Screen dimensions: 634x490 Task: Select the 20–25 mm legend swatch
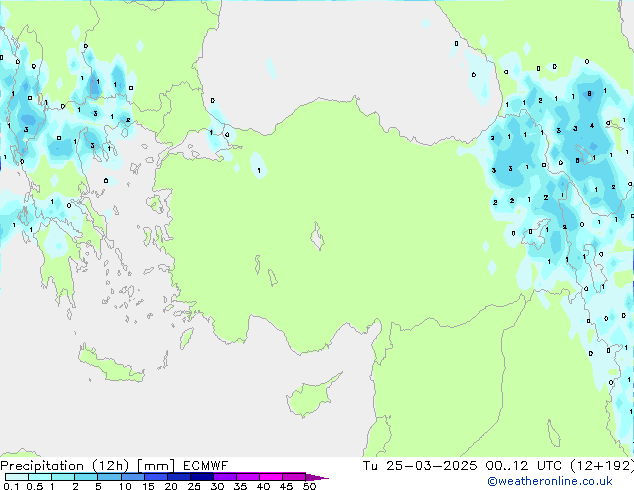click(179, 477)
